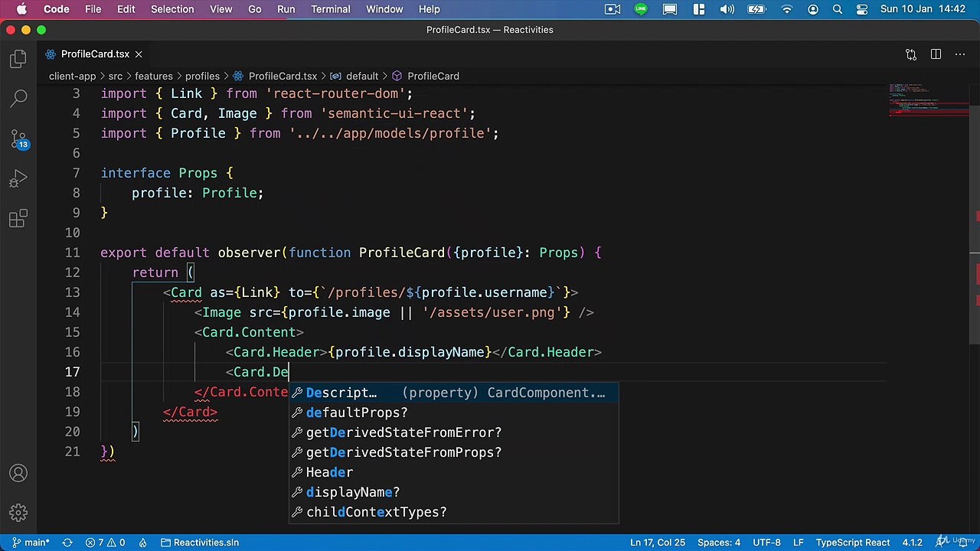Click line number 17 in gutter
The image size is (980, 551).
click(72, 372)
